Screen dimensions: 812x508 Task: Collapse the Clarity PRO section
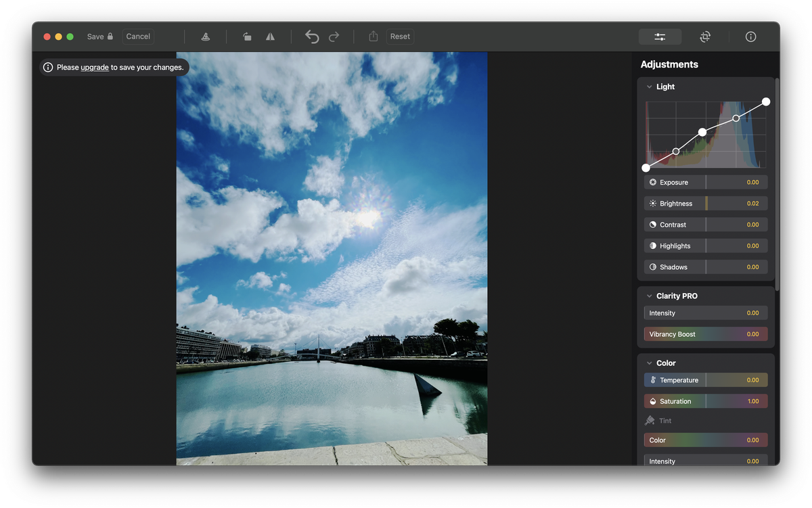[x=649, y=296]
